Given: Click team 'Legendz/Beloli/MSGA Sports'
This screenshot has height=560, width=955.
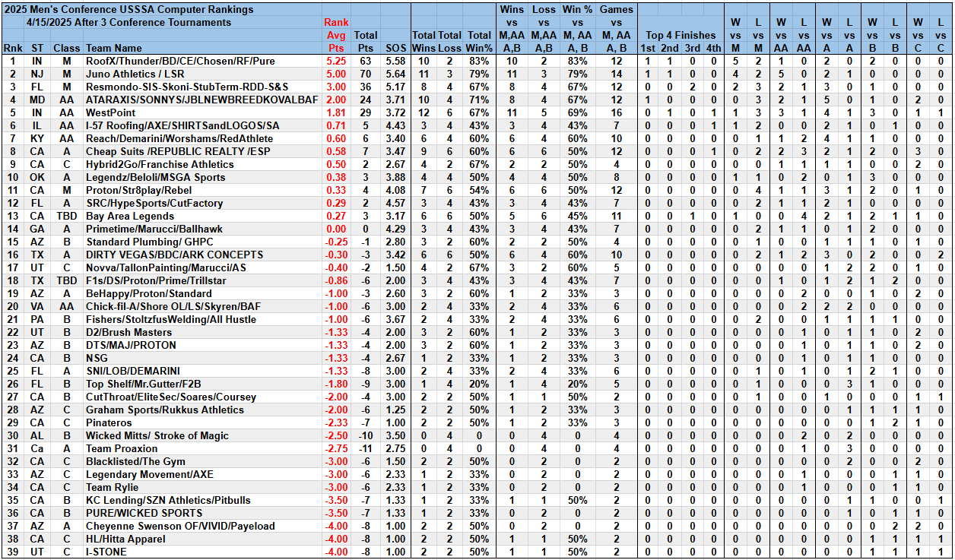Looking at the screenshot, I should pyautogui.click(x=156, y=177).
